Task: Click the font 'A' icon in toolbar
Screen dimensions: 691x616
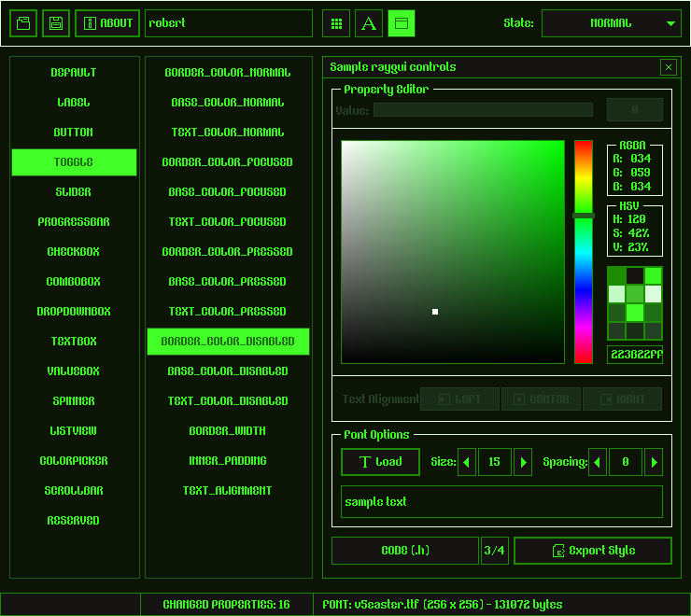Action: [369, 23]
